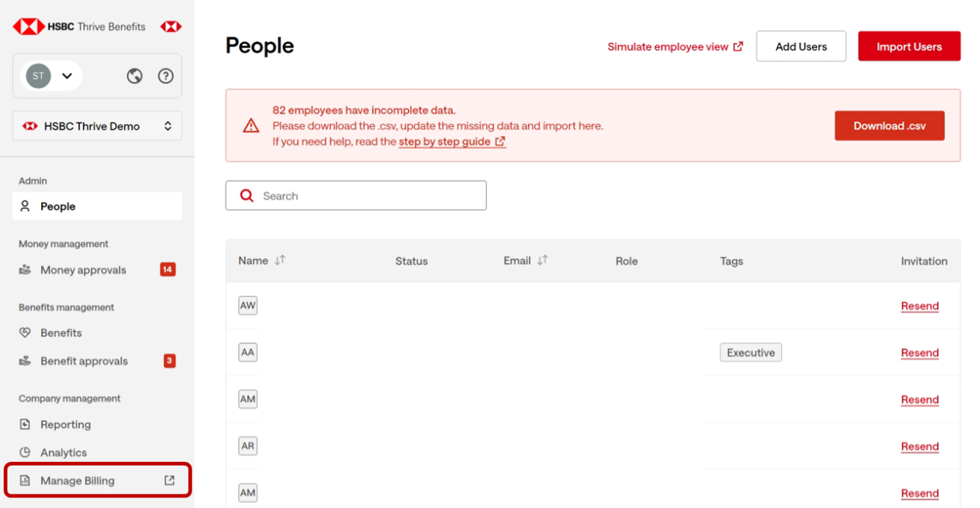The image size is (980, 508).
Task: Open the help question mark icon
Action: [x=166, y=75]
